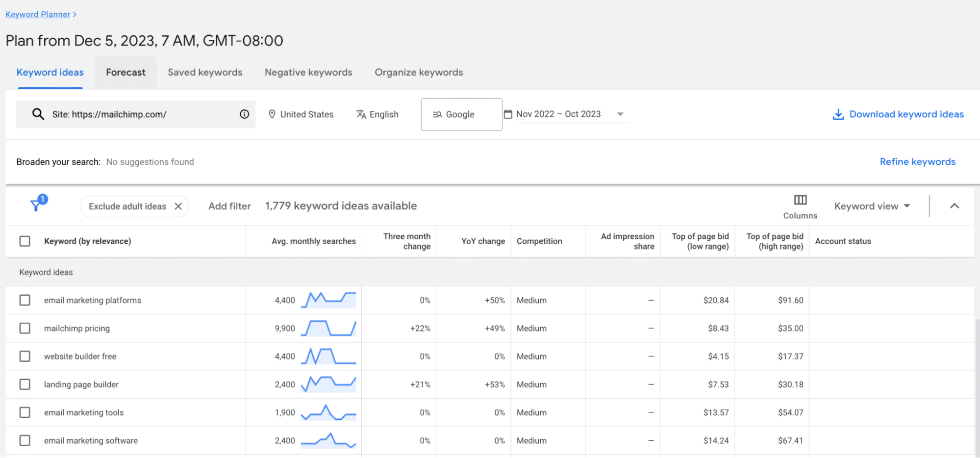Click trend sparkline for landing page builder
980x458 pixels.
[328, 384]
